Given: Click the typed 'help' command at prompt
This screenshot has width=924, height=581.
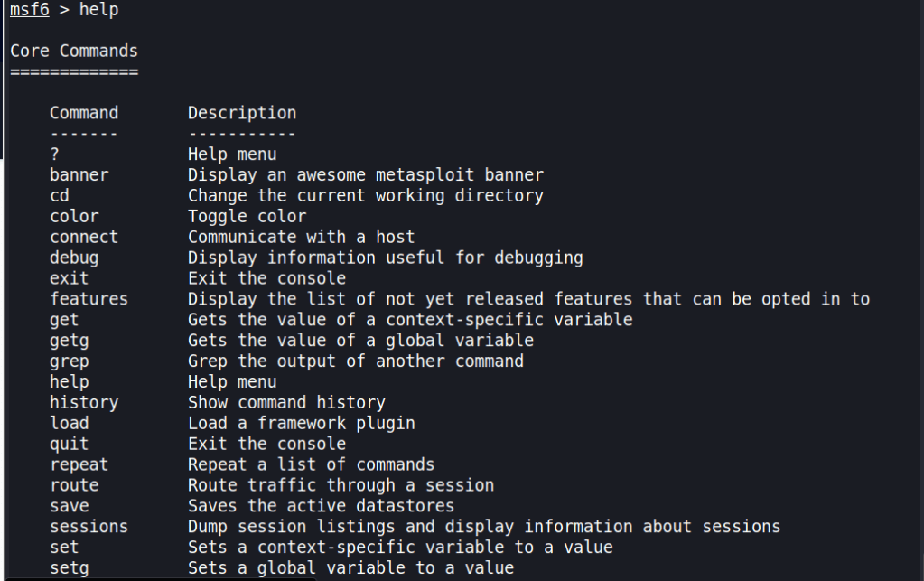Looking at the screenshot, I should tap(98, 10).
